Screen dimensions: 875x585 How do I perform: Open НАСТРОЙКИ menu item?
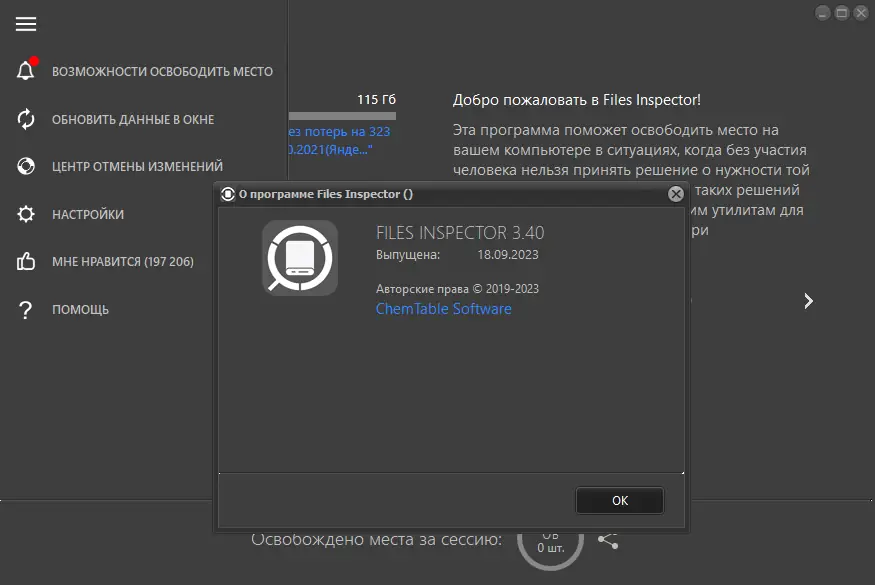tap(88, 214)
